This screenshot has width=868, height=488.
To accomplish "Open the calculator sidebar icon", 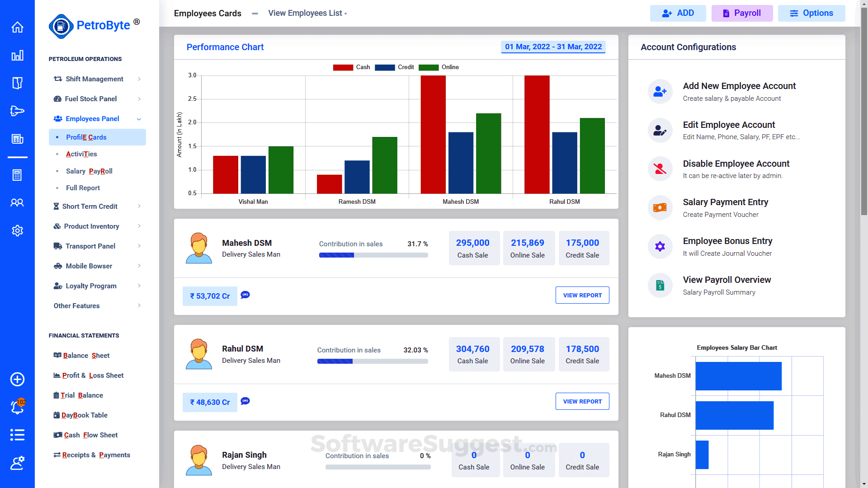I will (17, 175).
